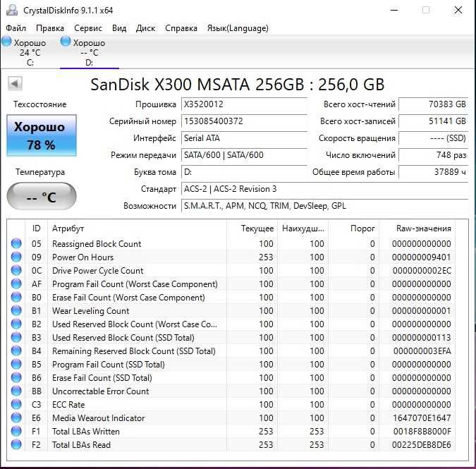Screen dimensions: 476x469
Task: Click total host writes value 51141 GB
Action: point(434,121)
